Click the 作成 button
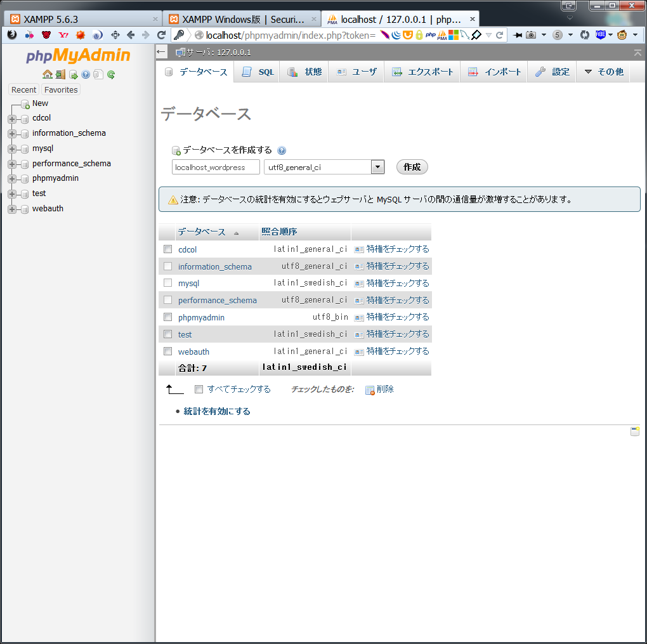 [x=412, y=168]
